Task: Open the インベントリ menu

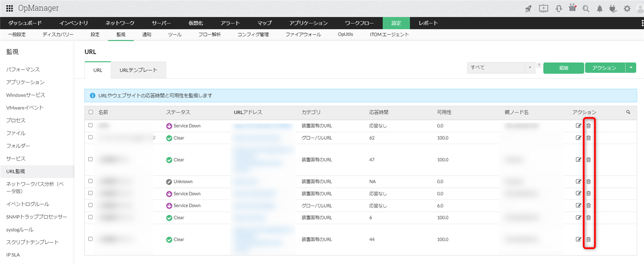Action: pyautogui.click(x=73, y=23)
